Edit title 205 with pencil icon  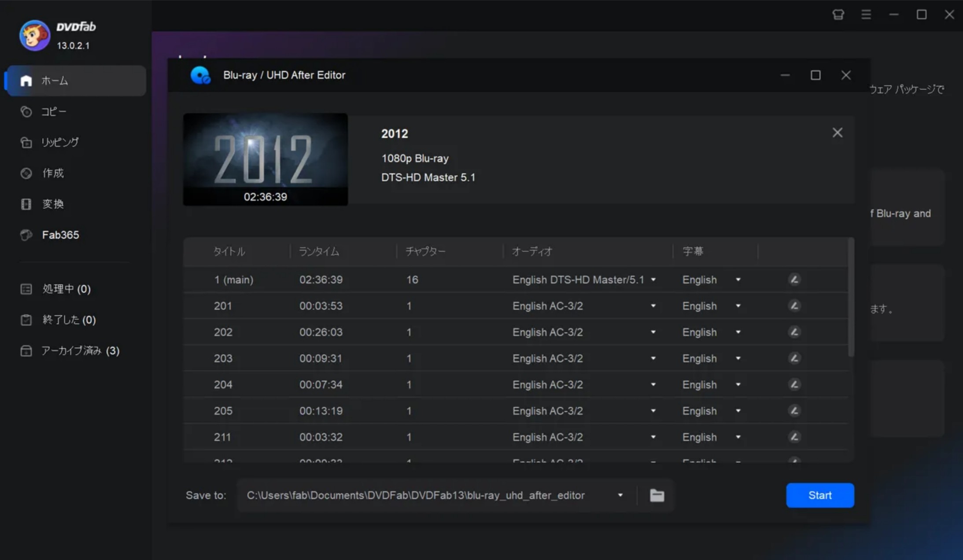pos(794,411)
